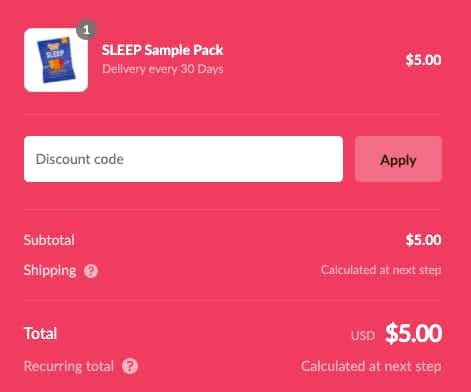Click the Shipping help question mark icon
The image size is (471, 392).
(x=91, y=271)
